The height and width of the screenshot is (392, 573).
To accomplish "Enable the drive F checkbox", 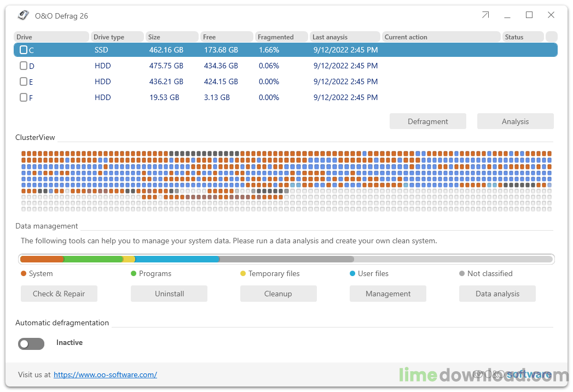I will 24,97.
